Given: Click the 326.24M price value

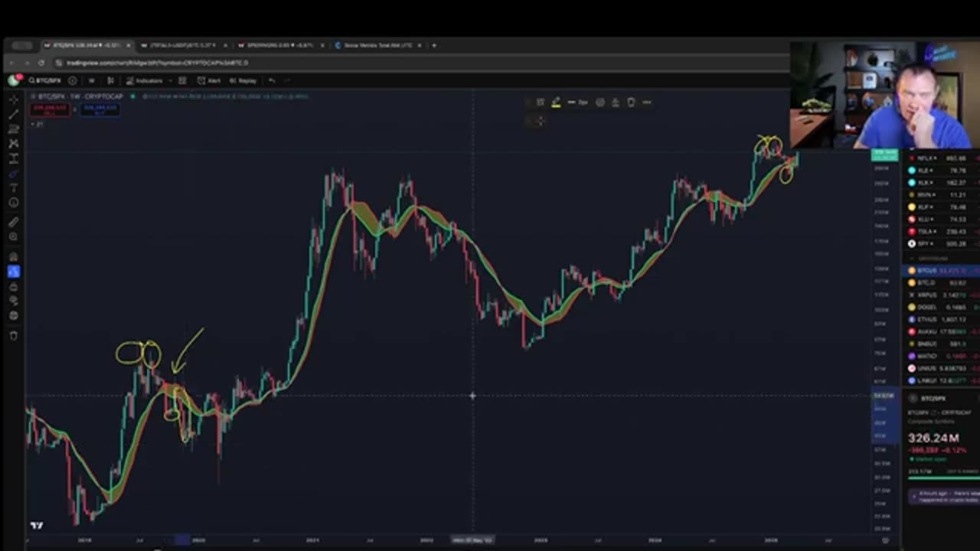Looking at the screenshot, I should click(933, 438).
